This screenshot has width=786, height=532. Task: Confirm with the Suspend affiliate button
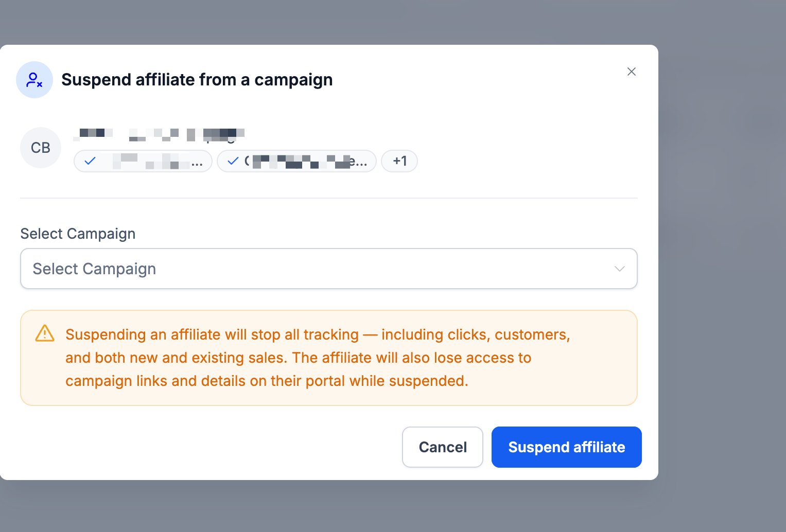click(x=567, y=447)
